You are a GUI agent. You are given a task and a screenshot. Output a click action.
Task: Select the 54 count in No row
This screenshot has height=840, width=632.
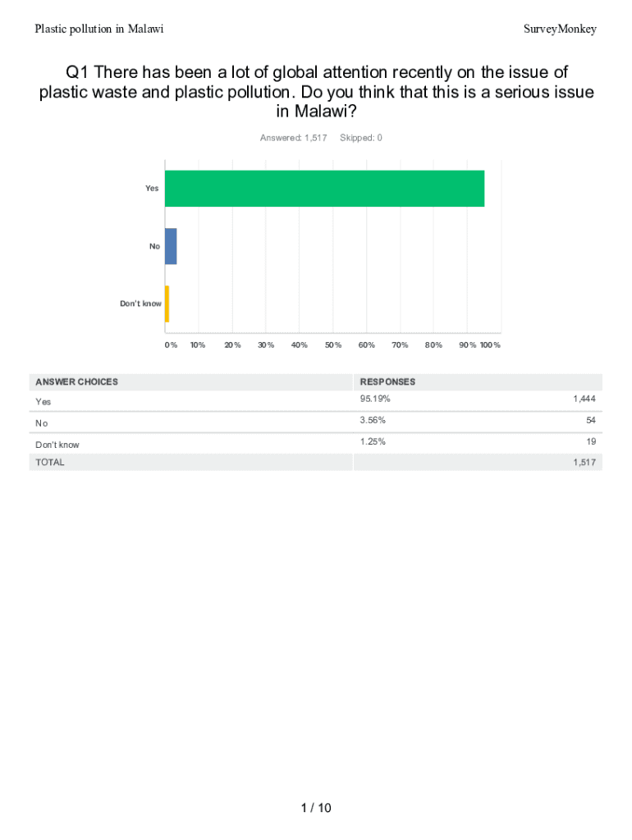tap(590, 420)
